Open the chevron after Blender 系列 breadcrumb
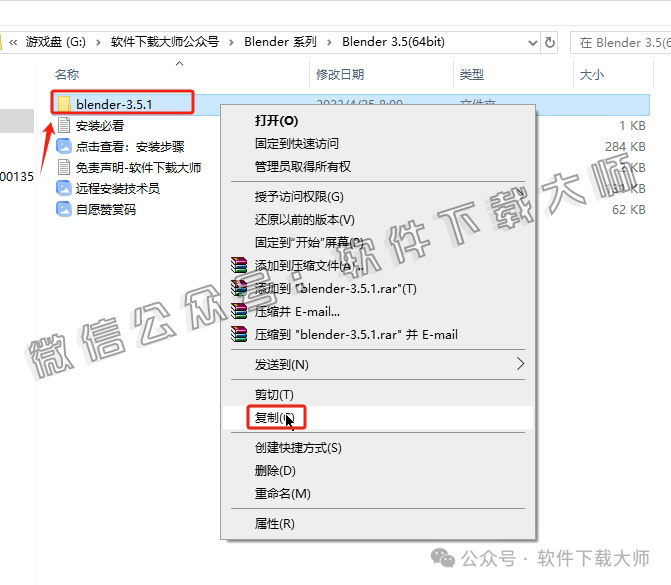The height and width of the screenshot is (585, 671). click(329, 42)
